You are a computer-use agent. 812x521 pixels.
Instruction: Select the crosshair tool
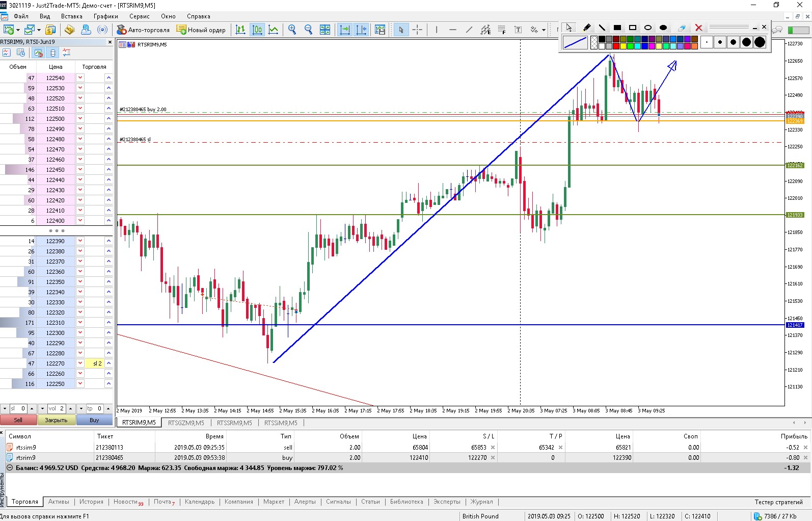[x=417, y=30]
